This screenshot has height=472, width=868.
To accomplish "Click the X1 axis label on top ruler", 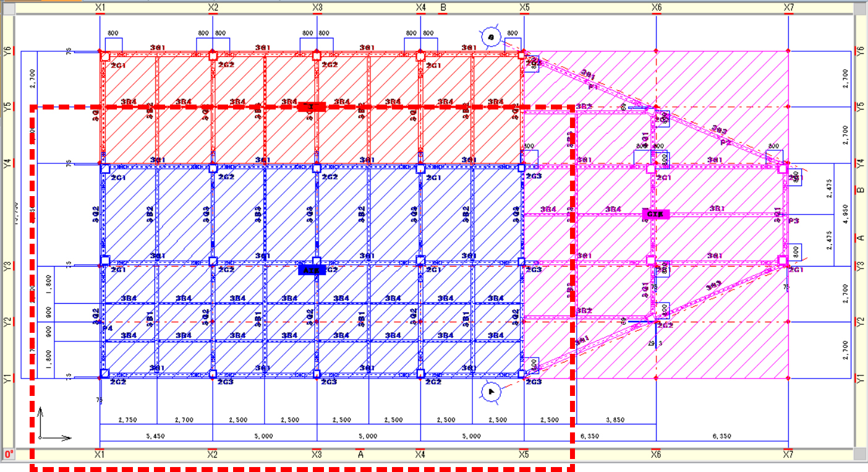I will point(100,7).
